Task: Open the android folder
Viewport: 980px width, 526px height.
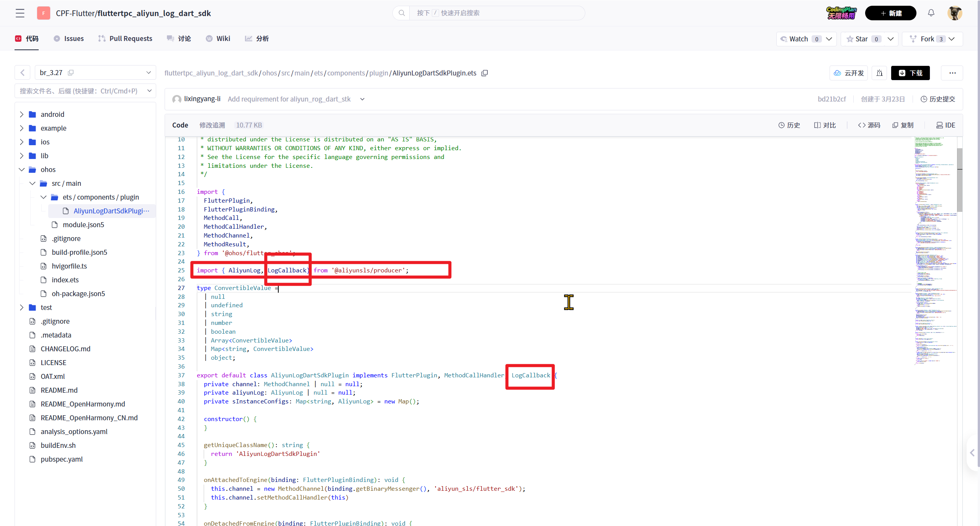Action: [x=52, y=114]
